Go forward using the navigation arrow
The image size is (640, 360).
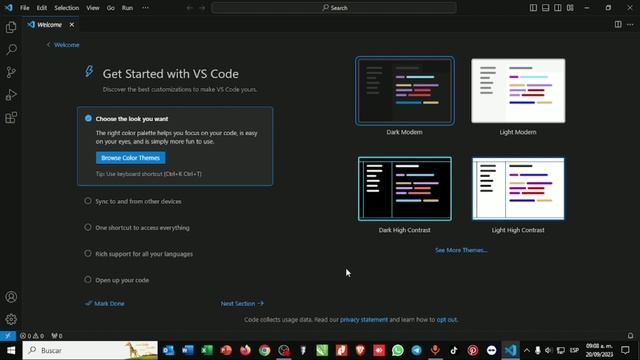[202, 8]
